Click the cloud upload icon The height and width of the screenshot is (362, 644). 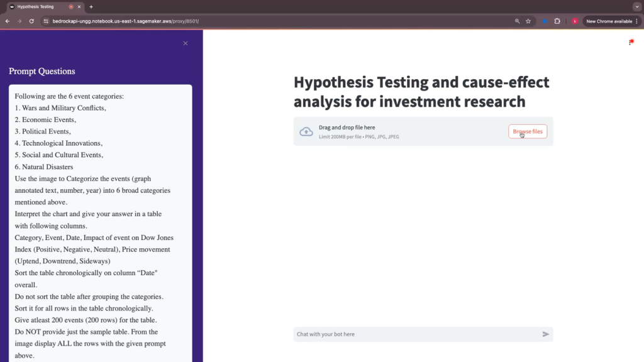pyautogui.click(x=306, y=131)
